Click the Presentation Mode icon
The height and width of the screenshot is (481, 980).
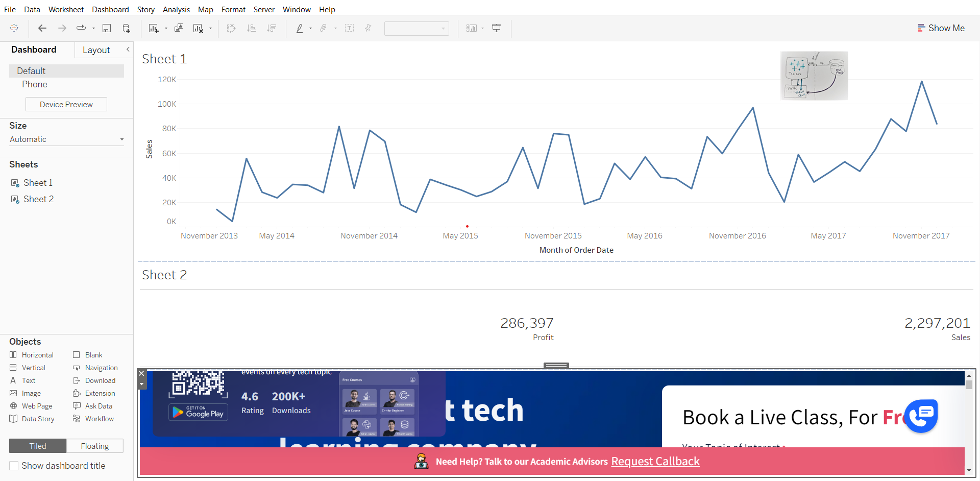coord(496,28)
